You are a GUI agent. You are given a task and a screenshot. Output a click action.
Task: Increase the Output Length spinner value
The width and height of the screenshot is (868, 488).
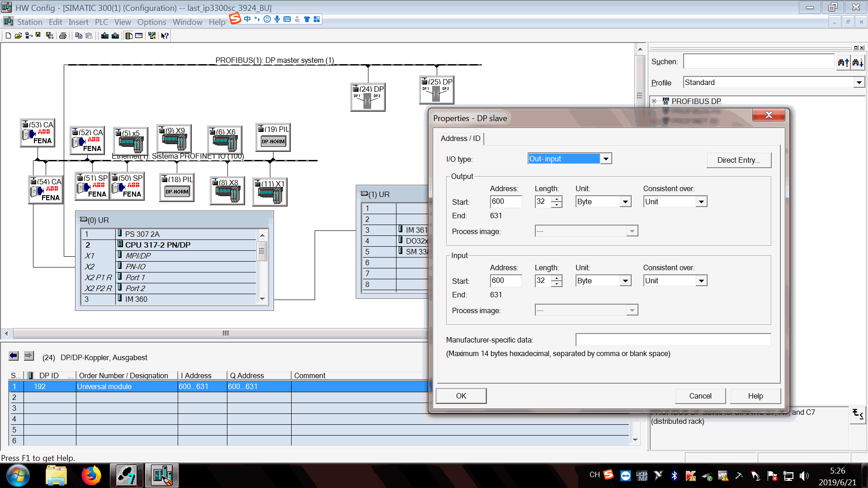(x=557, y=199)
